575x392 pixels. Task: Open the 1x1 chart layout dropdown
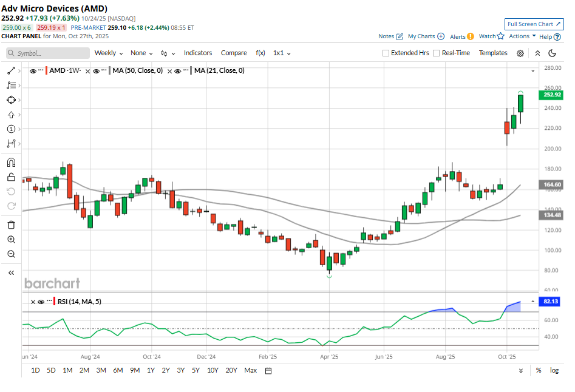click(282, 53)
